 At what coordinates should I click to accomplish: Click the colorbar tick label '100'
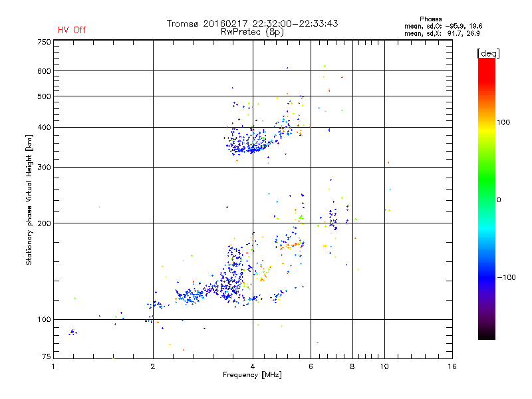click(x=503, y=122)
